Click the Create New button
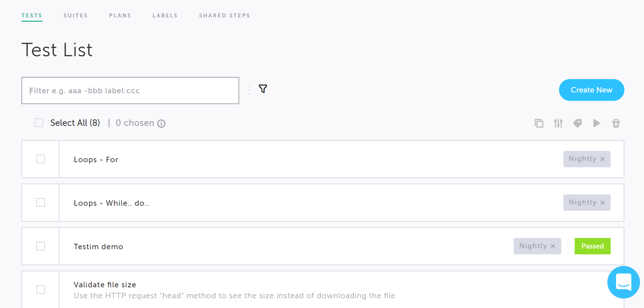The width and height of the screenshot is (644, 308). point(591,90)
